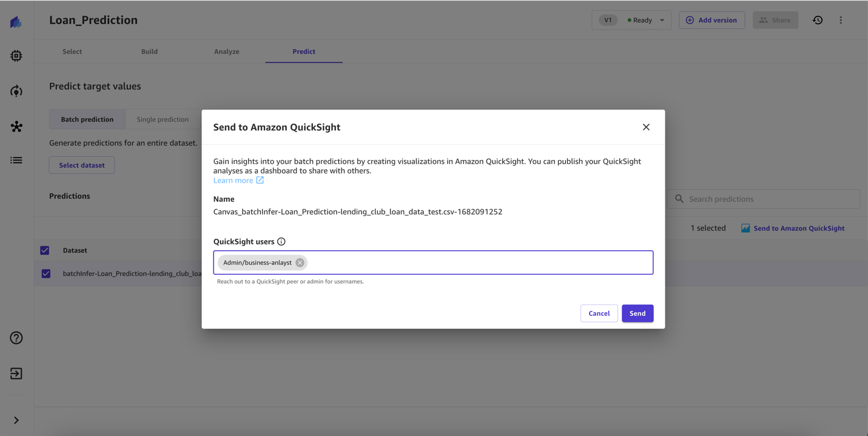Click the search magnifier icon in predictions
Screen dimensions: 868x436
click(679, 199)
